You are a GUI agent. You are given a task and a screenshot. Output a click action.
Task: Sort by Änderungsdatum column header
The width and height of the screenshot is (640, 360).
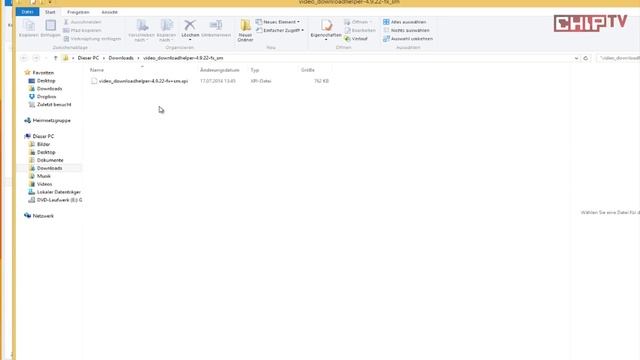point(220,70)
